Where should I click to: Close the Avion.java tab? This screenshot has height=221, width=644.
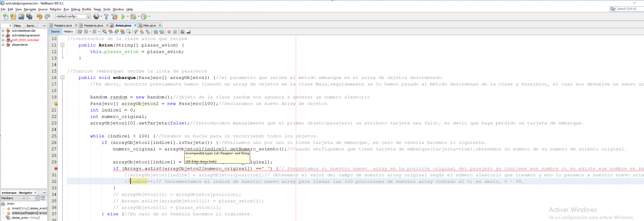135,25
